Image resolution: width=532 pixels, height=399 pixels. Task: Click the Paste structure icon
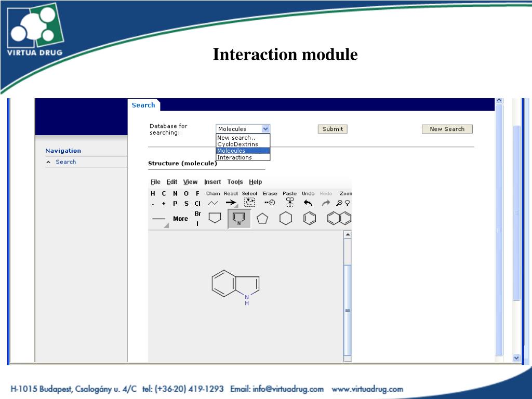pos(290,203)
